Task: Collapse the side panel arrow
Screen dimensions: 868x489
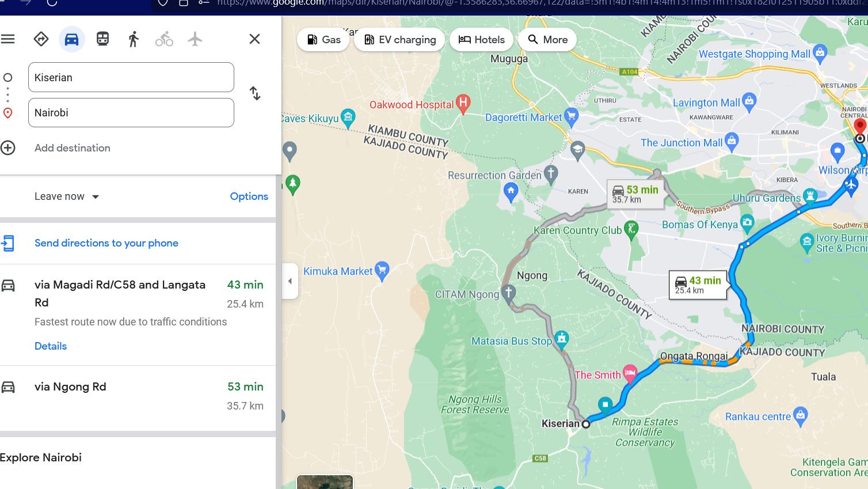Action: pyautogui.click(x=290, y=281)
